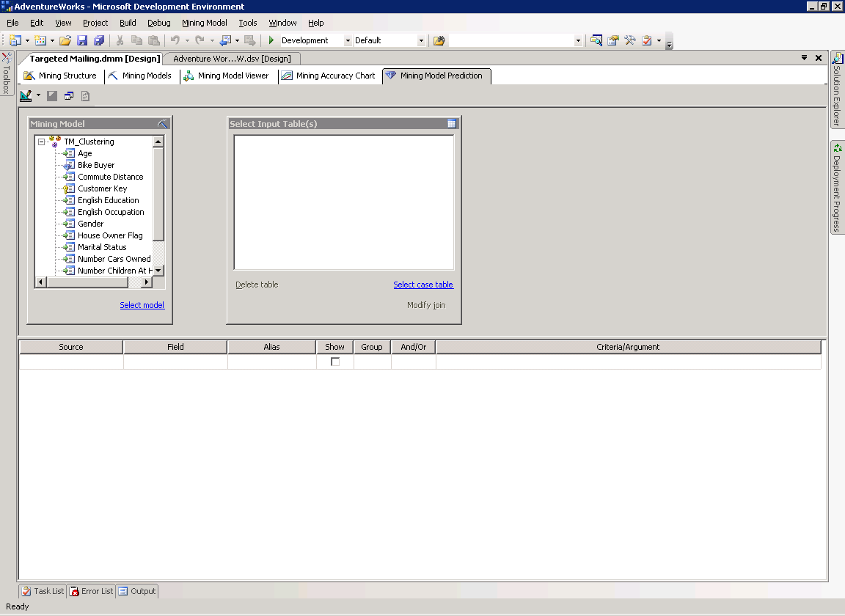This screenshot has height=616, width=845.
Task: Expand the Toolbox side tab
Action: [7, 74]
